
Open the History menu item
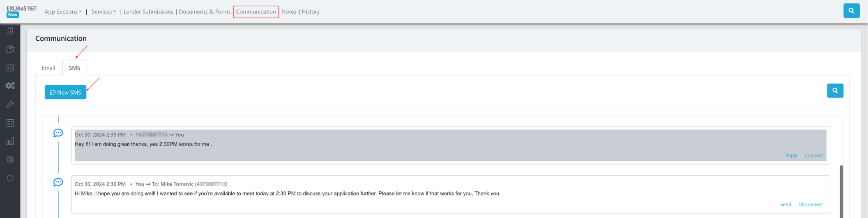[x=311, y=12]
